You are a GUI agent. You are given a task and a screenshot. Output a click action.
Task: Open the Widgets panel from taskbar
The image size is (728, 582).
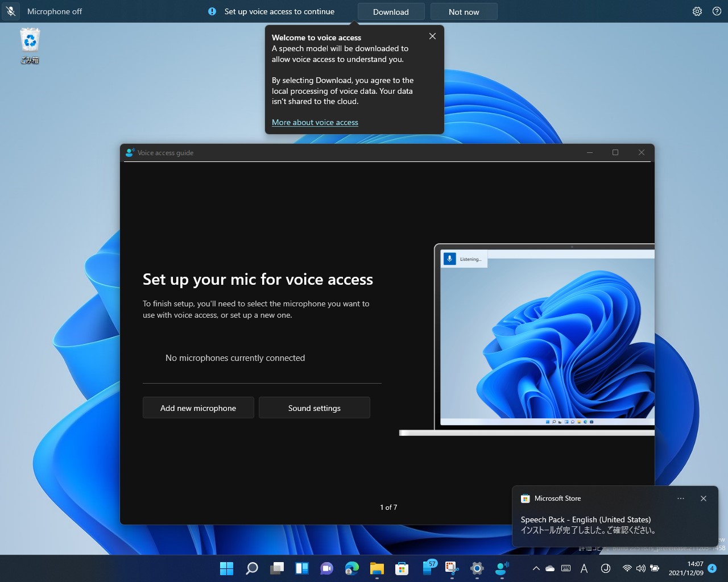pos(301,568)
